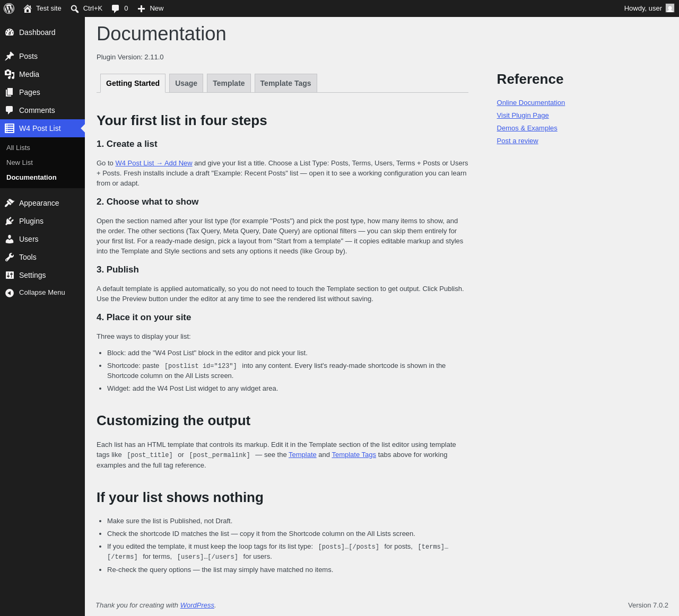Open All Lists submenu item
This screenshot has width=679, height=616.
pyautogui.click(x=18, y=148)
